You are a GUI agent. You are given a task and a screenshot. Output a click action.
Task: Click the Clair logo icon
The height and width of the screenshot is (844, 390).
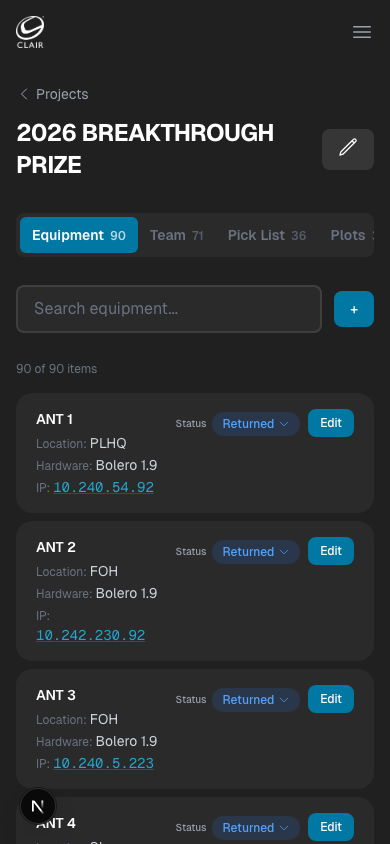pyautogui.click(x=30, y=32)
